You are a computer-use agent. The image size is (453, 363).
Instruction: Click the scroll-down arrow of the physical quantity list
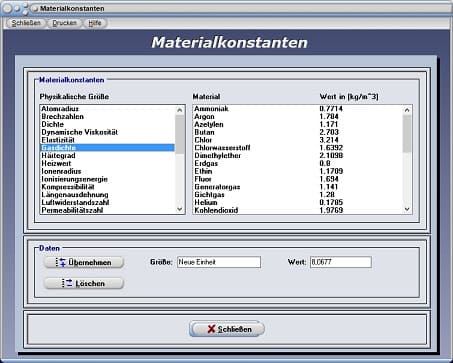coord(180,209)
